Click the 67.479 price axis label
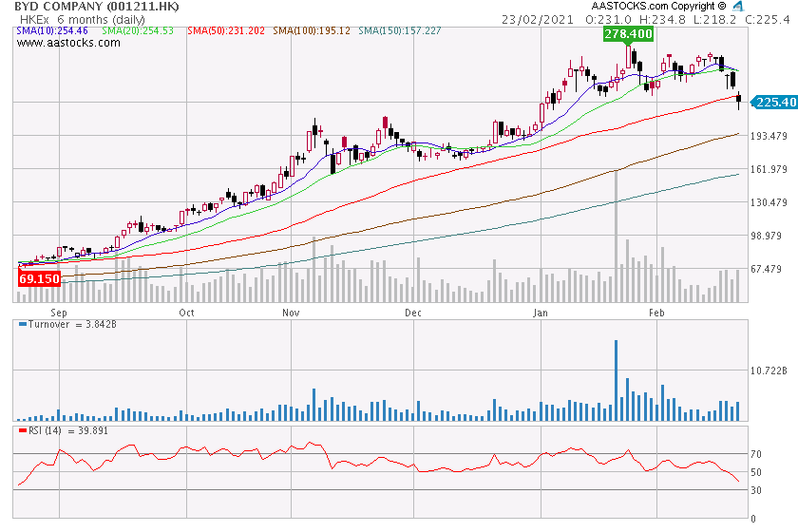Viewport: 798px width, 532px height. coord(766,269)
